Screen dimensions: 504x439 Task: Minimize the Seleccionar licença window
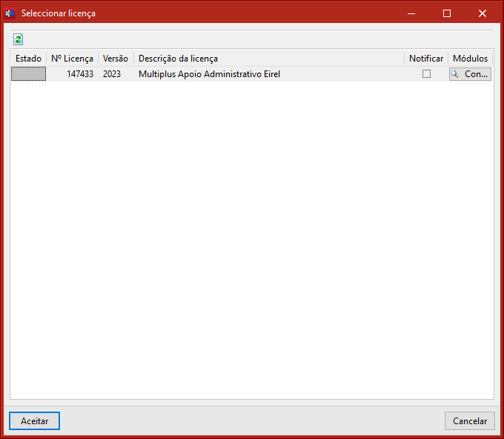pyautogui.click(x=411, y=13)
